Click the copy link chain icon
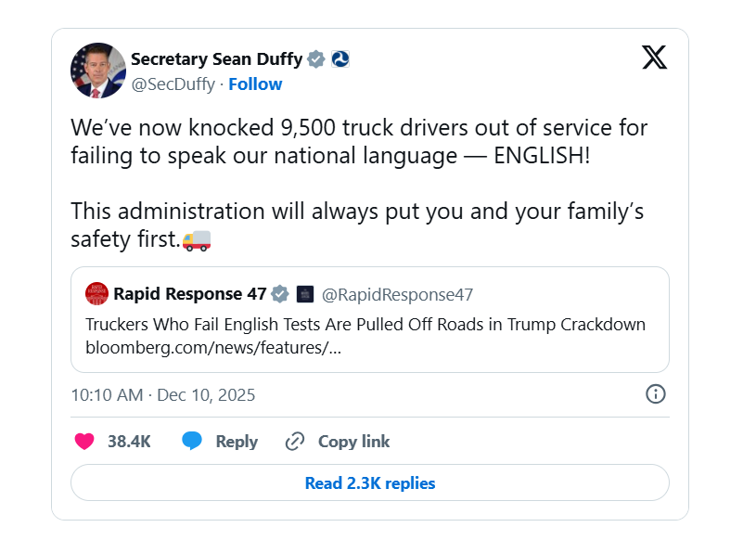Image resolution: width=756 pixels, height=540 pixels. point(295,442)
